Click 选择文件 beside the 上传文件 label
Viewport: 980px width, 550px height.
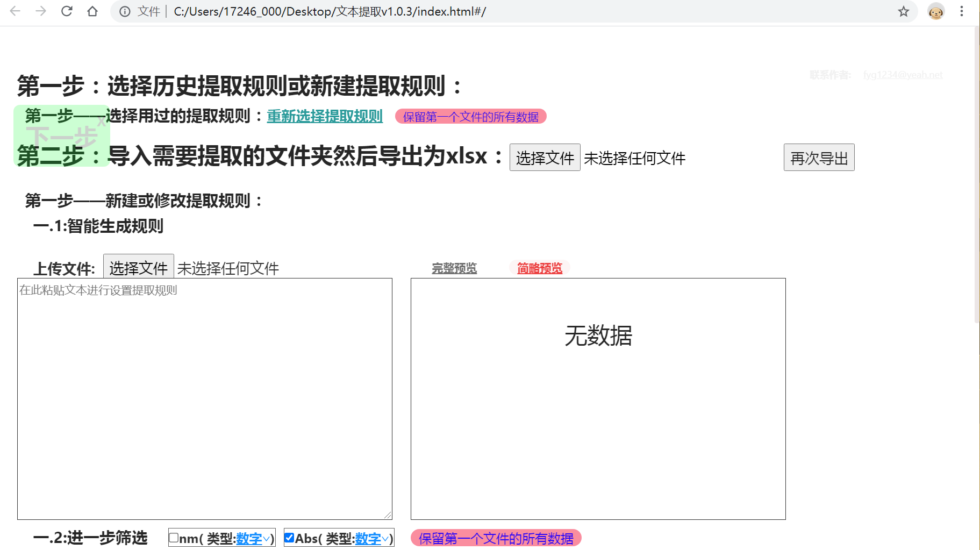click(x=138, y=267)
